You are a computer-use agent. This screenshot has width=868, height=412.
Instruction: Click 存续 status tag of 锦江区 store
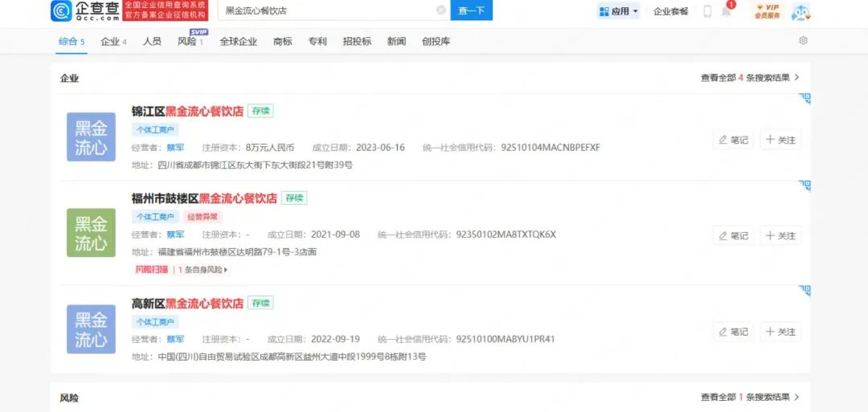click(x=260, y=111)
